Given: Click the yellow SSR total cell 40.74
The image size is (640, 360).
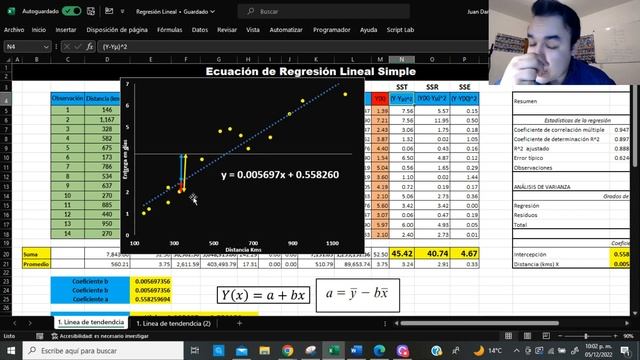Looking at the screenshot, I should pyautogui.click(x=432, y=253).
